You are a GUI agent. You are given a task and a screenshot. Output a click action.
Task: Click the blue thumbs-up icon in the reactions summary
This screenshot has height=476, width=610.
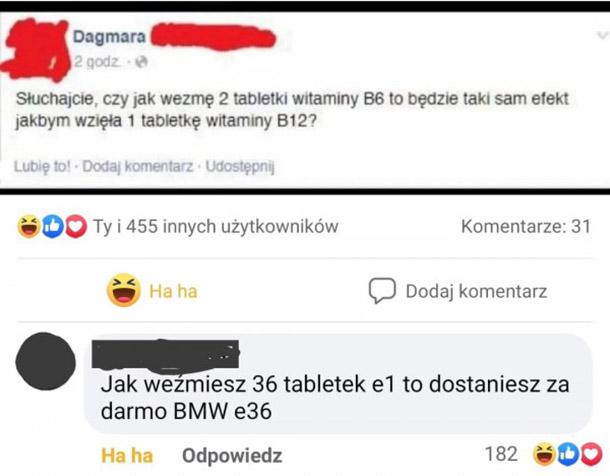point(53,226)
